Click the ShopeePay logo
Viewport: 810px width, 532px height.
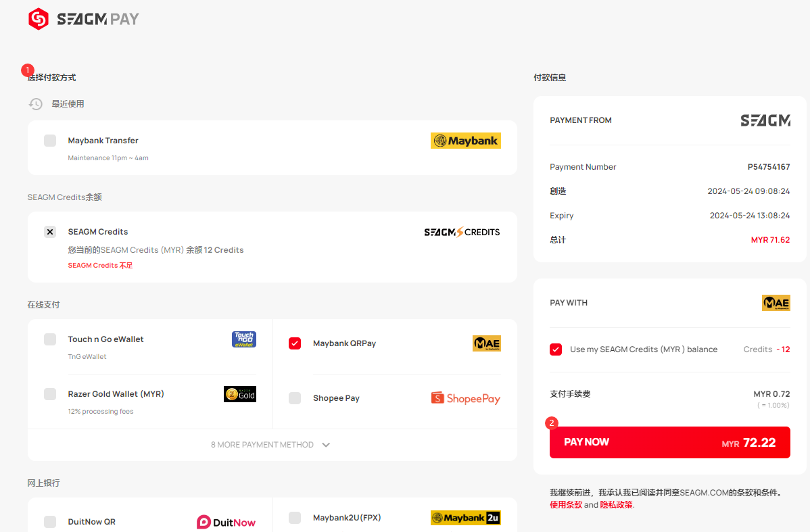pos(465,398)
